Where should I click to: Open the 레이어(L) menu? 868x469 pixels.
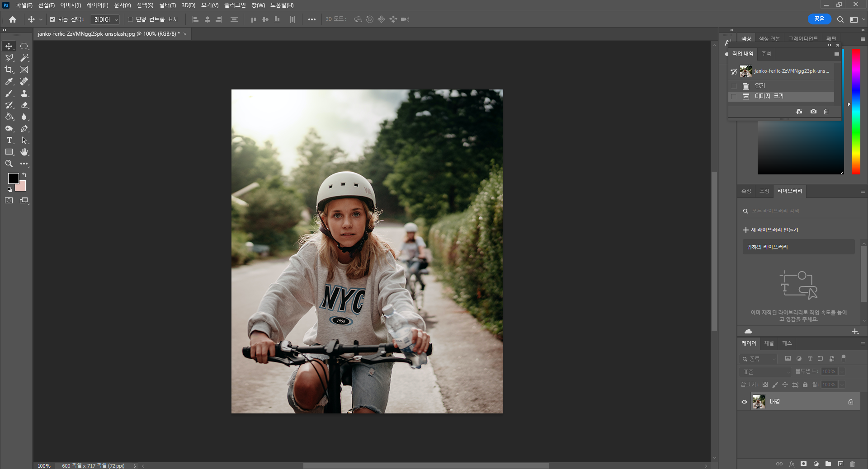(97, 5)
